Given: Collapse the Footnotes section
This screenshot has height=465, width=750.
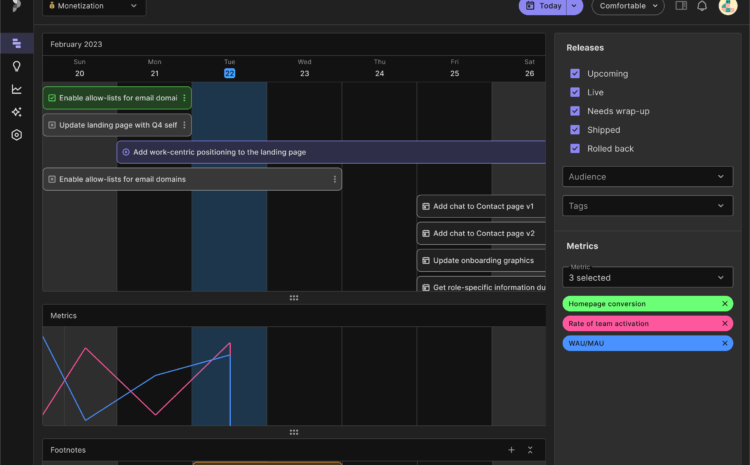Looking at the screenshot, I should (530, 450).
